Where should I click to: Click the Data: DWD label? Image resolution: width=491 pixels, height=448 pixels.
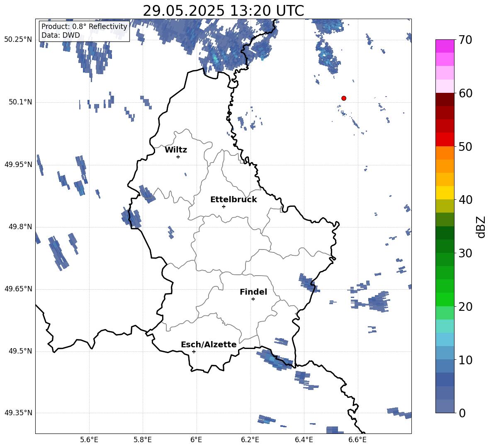(x=61, y=35)
